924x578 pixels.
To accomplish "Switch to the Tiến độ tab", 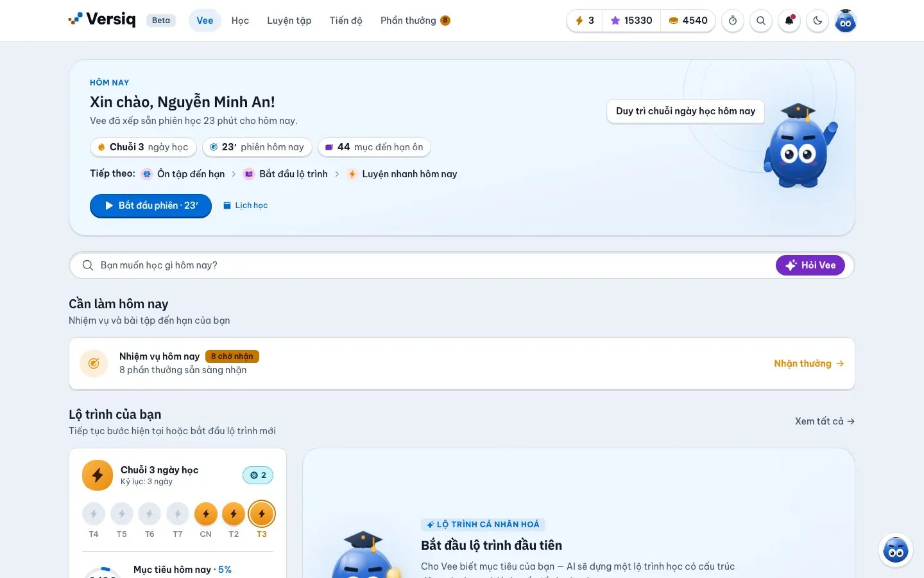I will [x=346, y=21].
